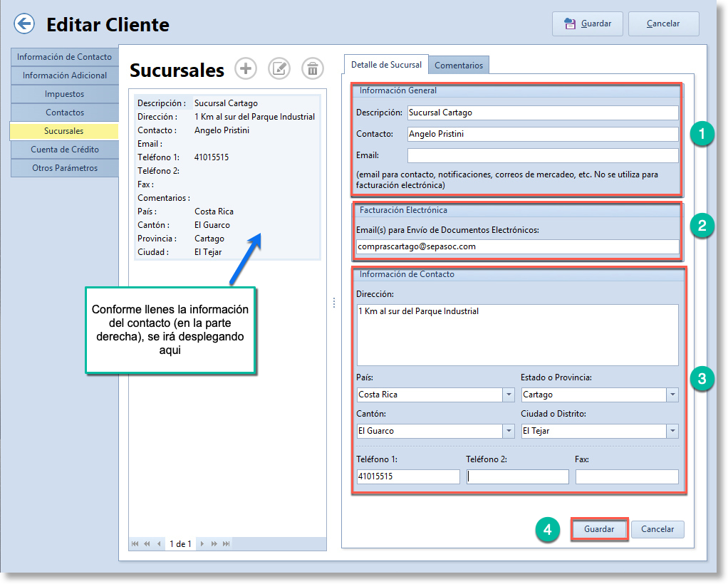Click the Teléfono 1 field
Viewport: 728px width, 584px height.
[408, 476]
